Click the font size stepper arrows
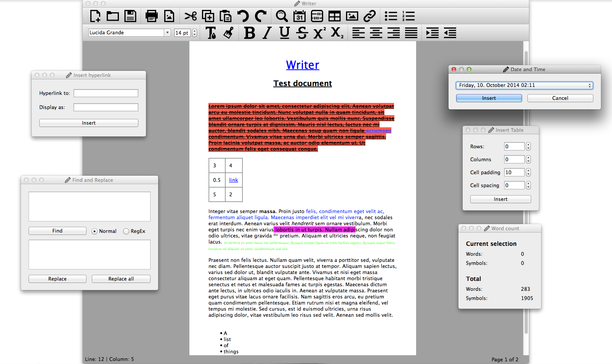This screenshot has height=364, width=612. (x=194, y=33)
